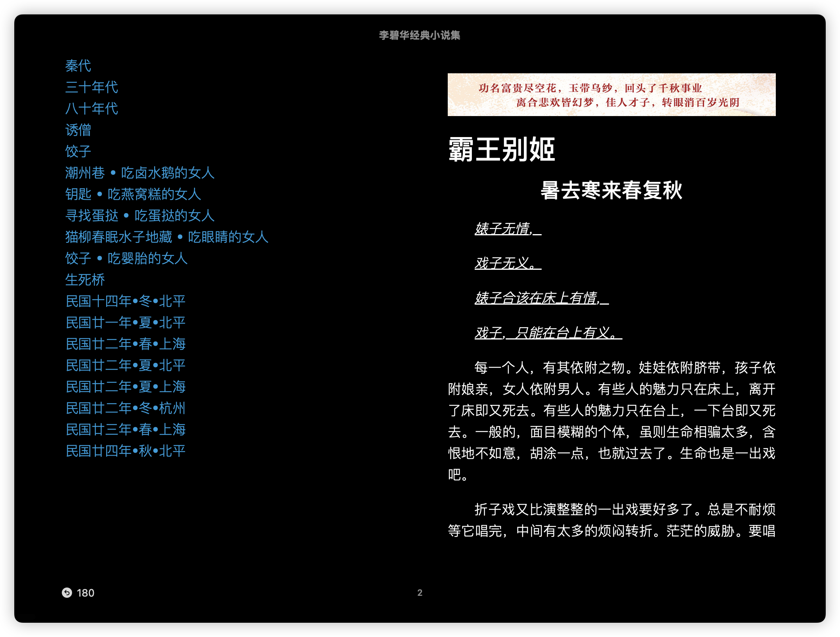
Task: Select the standalone 饺子 contents link
Action: (78, 151)
